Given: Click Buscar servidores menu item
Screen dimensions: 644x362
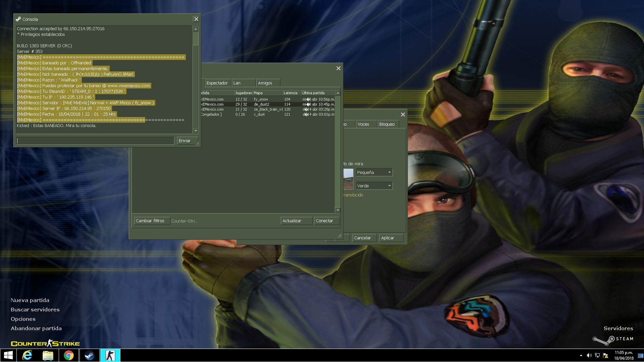Looking at the screenshot, I should coord(35,310).
